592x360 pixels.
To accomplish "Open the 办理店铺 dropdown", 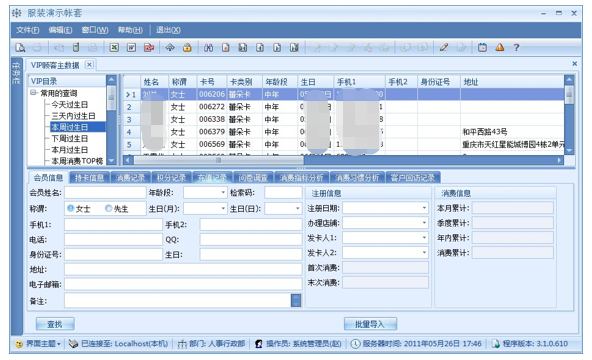I will point(424,223).
